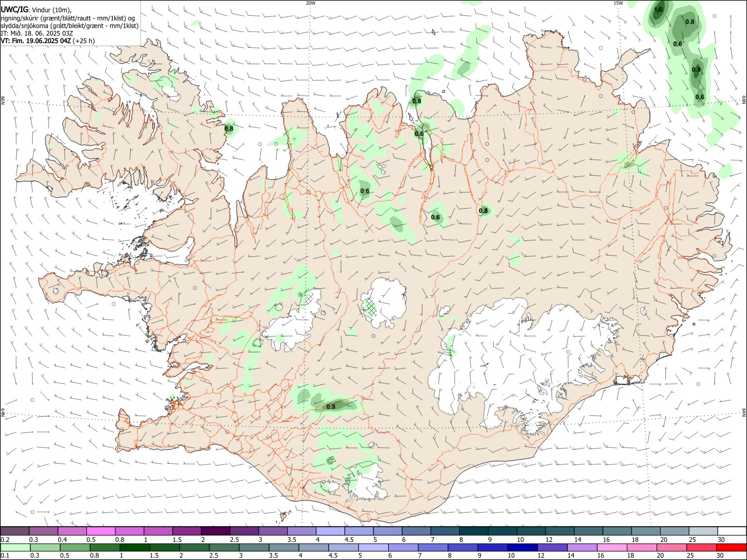Click the dark navy swatch between 10 and 12

[x=522, y=548]
